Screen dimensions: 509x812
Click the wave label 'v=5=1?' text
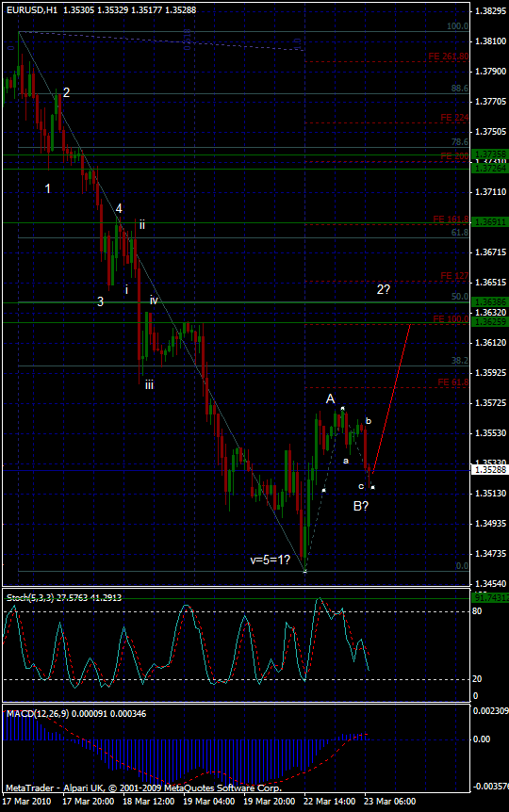tap(270, 560)
